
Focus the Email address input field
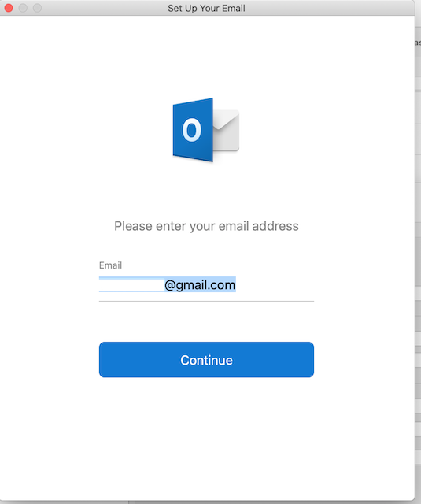coord(206,284)
